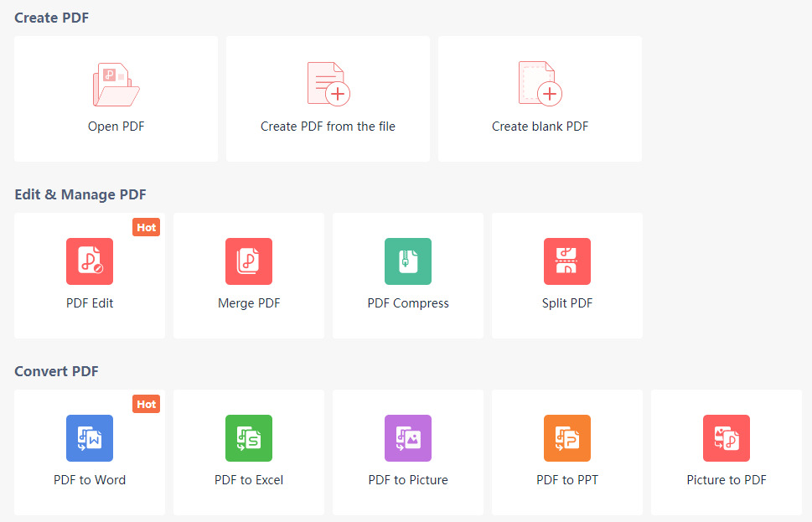Open the green PDF Compress icon
Screen dimensions: 812x522
click(x=408, y=261)
